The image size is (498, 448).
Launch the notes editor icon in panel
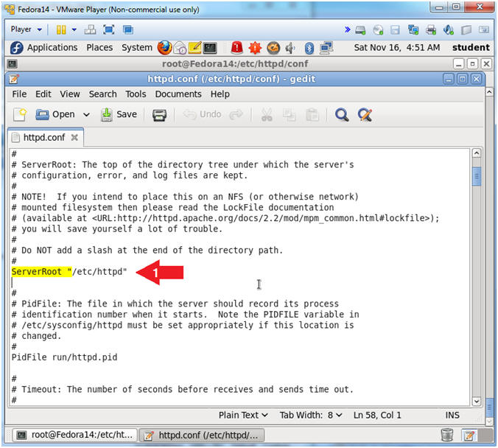194,48
